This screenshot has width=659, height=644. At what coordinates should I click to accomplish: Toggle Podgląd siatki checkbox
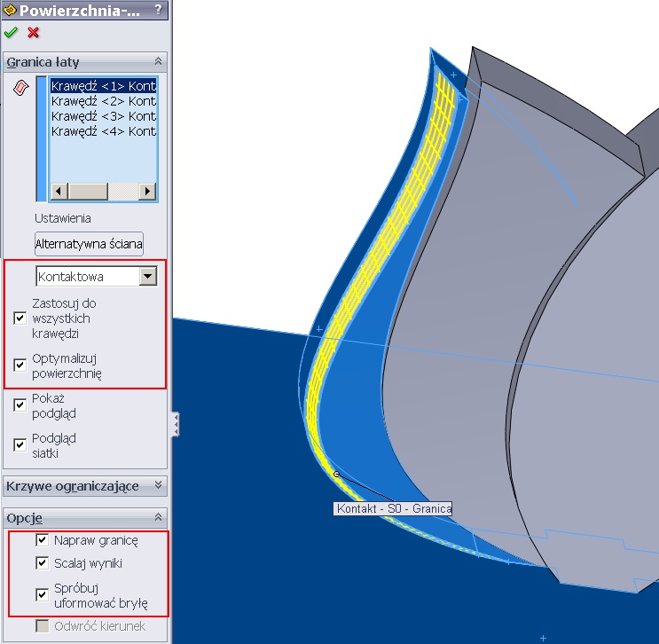coord(20,444)
